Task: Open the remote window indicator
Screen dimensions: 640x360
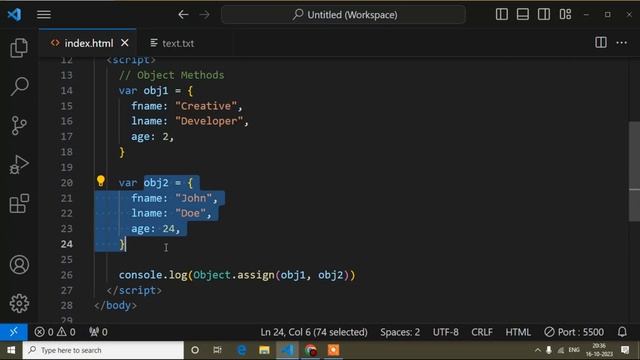Action: pyautogui.click(x=13, y=332)
